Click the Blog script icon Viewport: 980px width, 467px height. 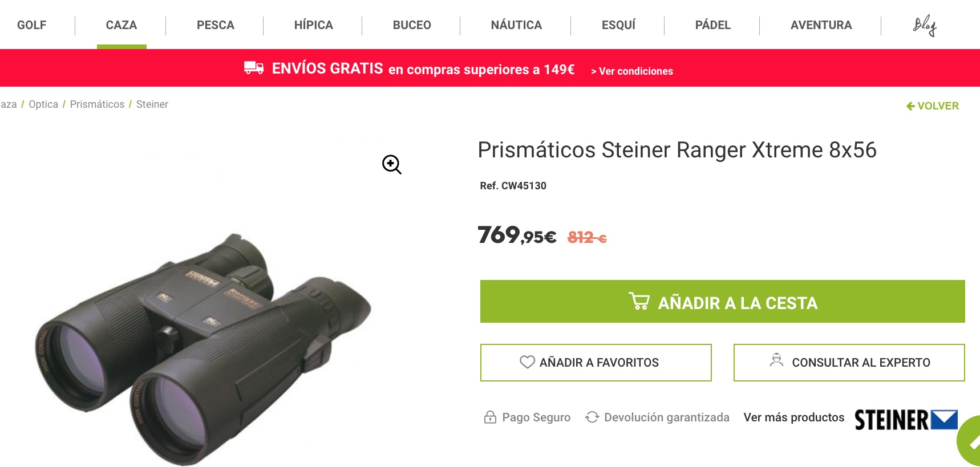[925, 26]
